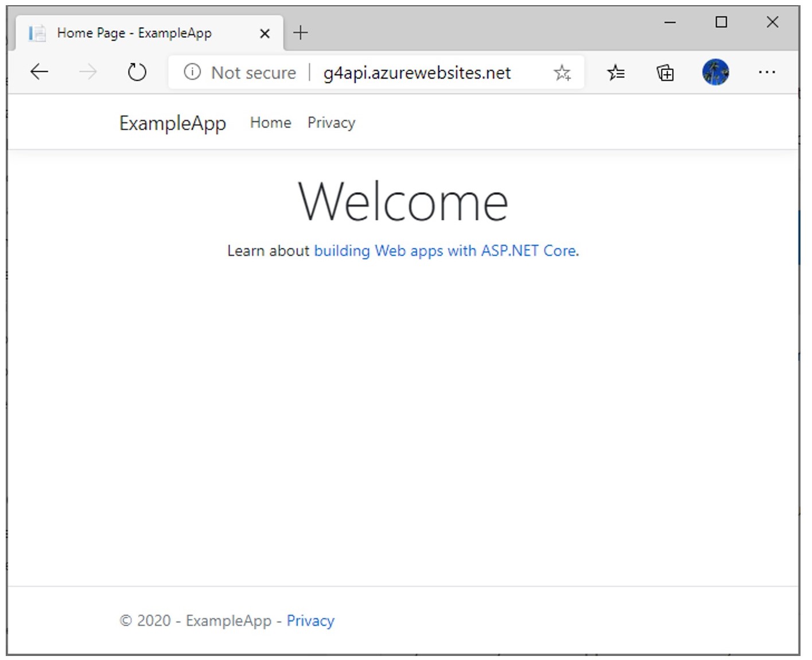This screenshot has height=660, width=812.
Task: Click the greyed-out forward arrow
Action: tap(88, 72)
